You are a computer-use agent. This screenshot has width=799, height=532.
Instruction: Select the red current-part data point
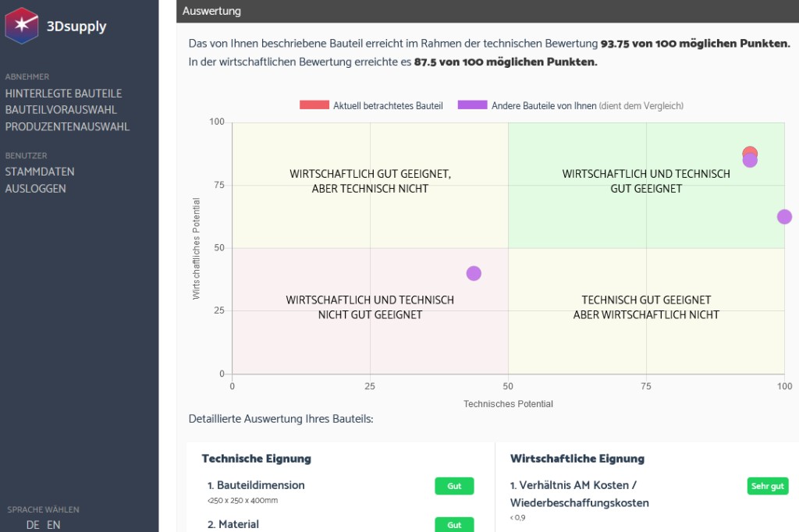point(750,152)
